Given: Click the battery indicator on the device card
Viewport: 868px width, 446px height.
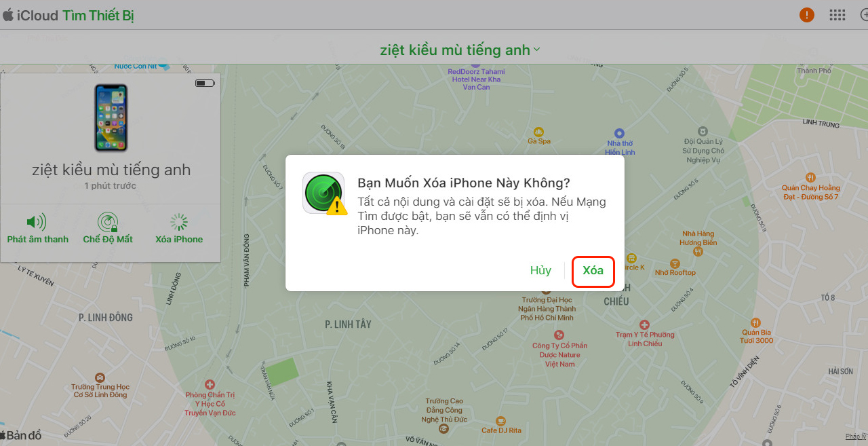Looking at the screenshot, I should click(x=203, y=82).
